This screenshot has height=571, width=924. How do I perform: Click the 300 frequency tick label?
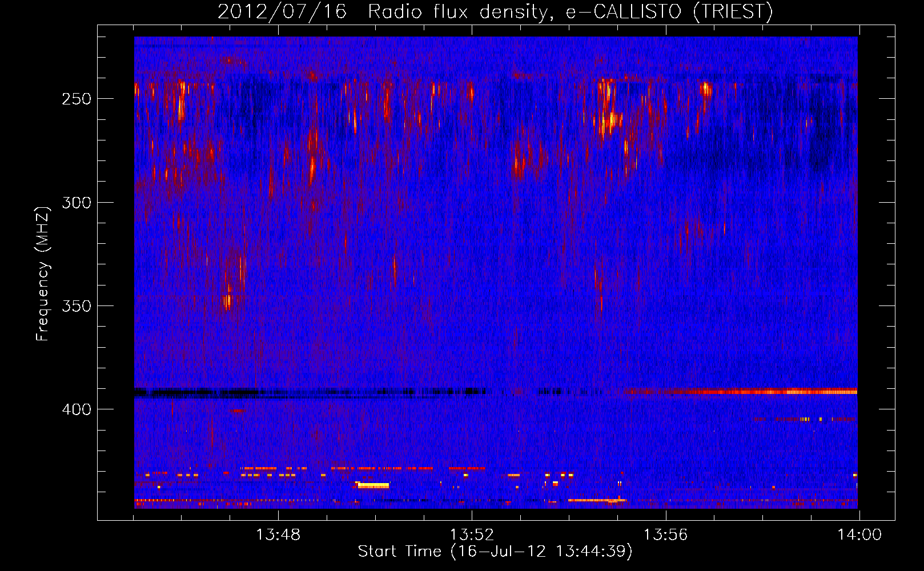coord(77,203)
